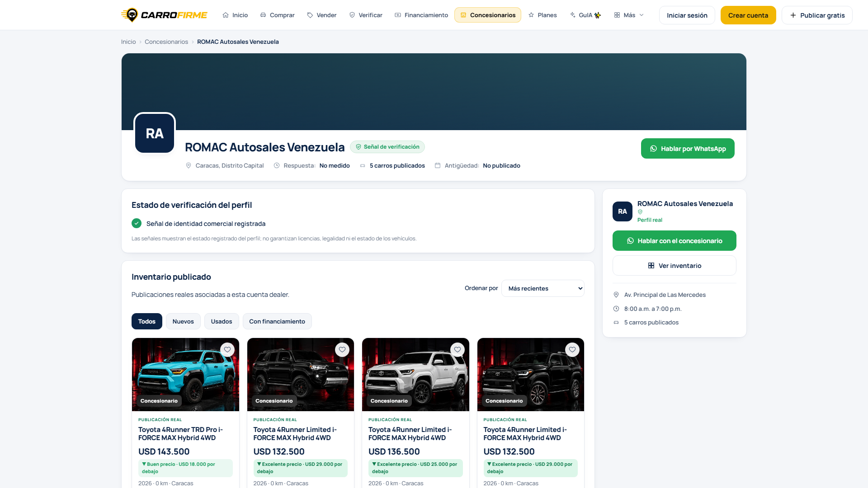Select the Nuevos filter tab

pyautogui.click(x=183, y=321)
